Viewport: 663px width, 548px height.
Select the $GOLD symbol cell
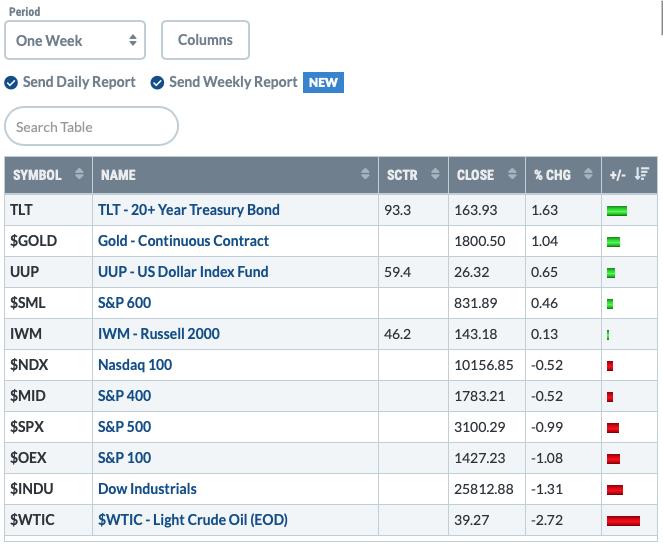[x=48, y=241]
